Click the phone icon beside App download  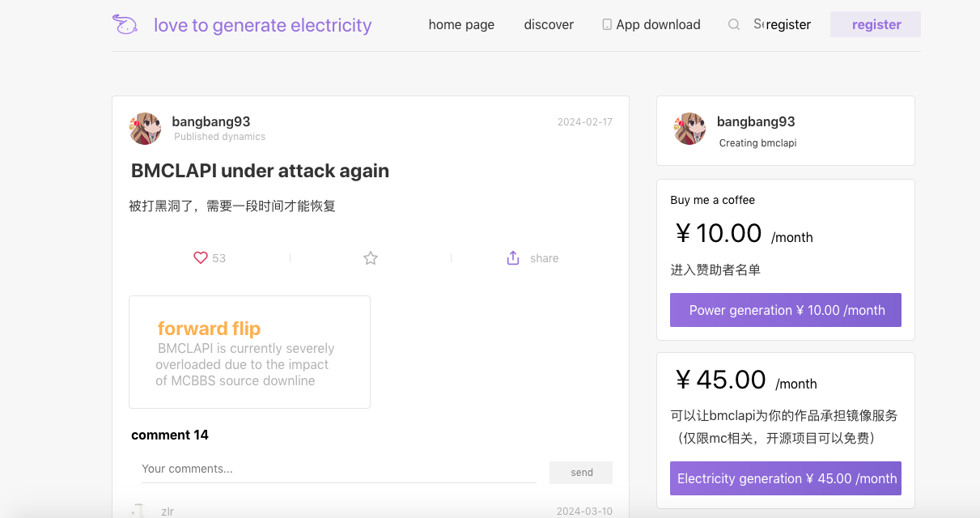tap(607, 25)
